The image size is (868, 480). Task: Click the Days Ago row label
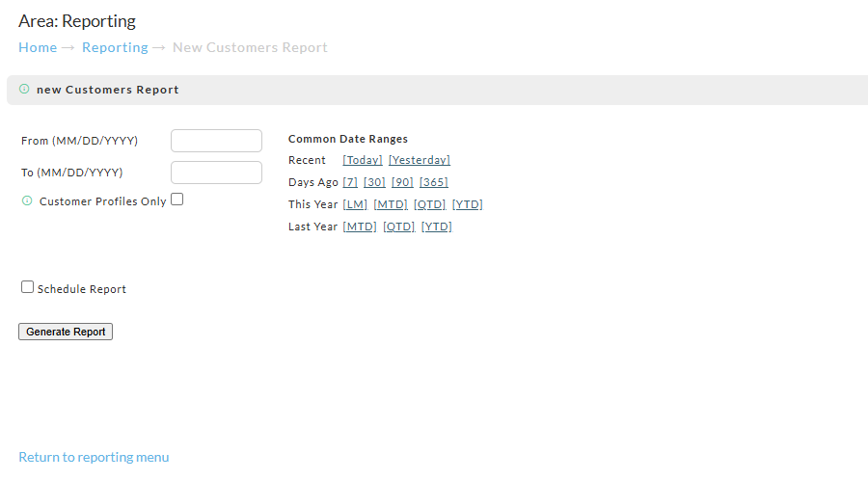click(312, 182)
